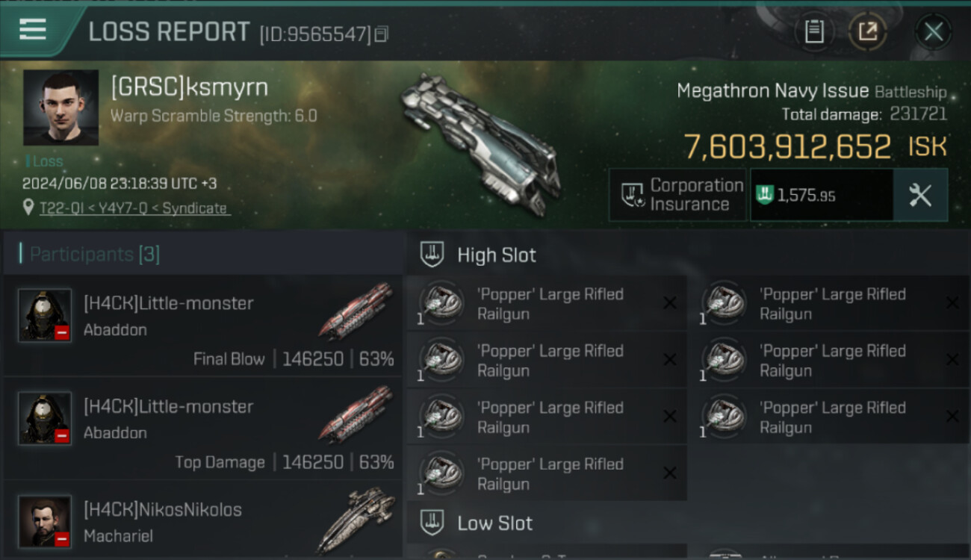Click the Abaddon ship icon in Top Damage row
This screenshot has width=971, height=560.
pyautogui.click(x=356, y=414)
